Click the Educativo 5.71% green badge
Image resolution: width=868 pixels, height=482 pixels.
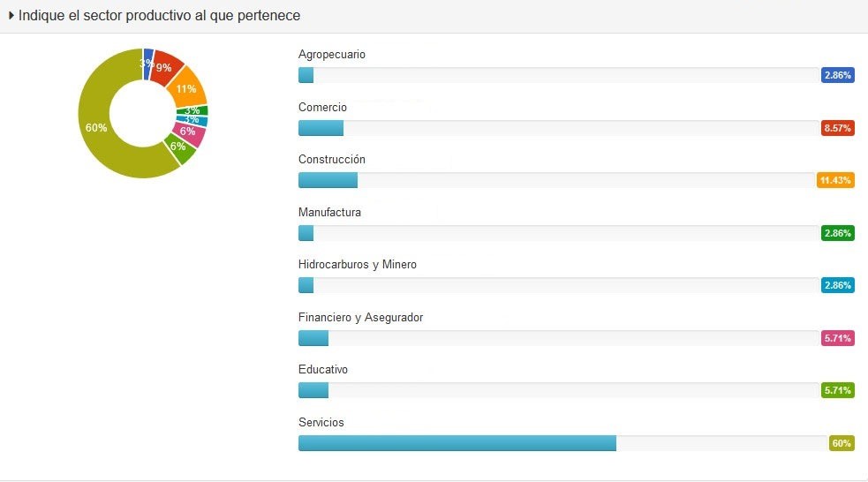(x=837, y=390)
